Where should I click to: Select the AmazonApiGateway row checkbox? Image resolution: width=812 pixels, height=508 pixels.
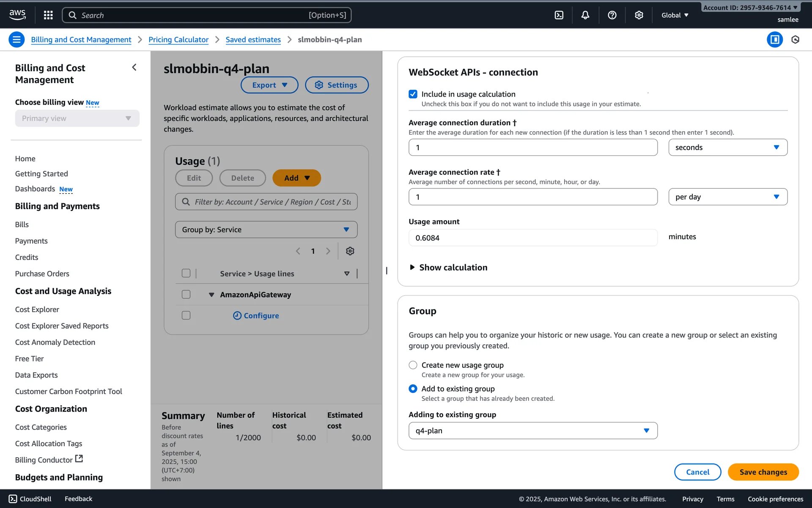(186, 295)
